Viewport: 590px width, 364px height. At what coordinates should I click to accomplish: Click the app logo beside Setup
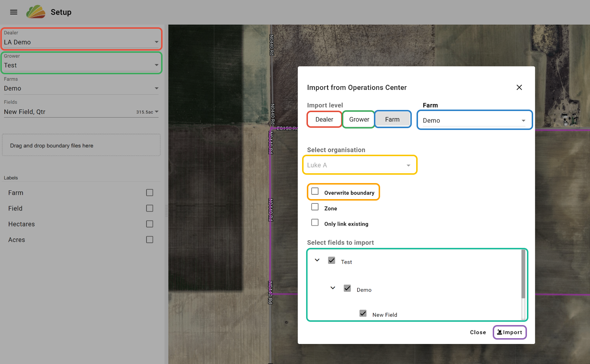tap(36, 12)
